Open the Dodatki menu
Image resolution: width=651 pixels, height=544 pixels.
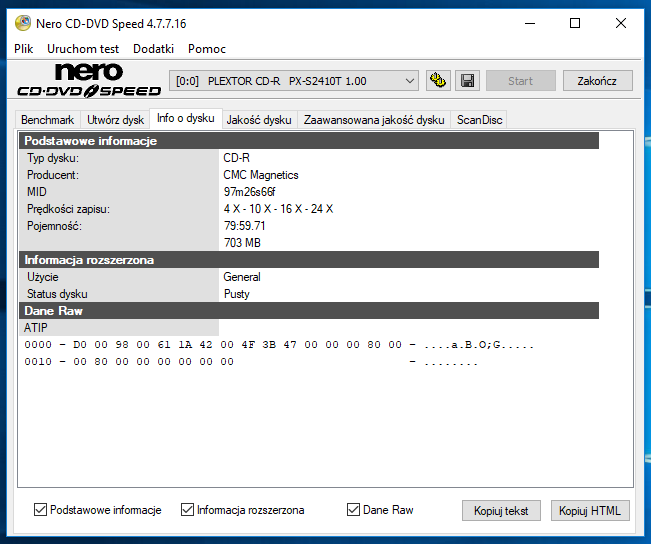[x=153, y=49]
